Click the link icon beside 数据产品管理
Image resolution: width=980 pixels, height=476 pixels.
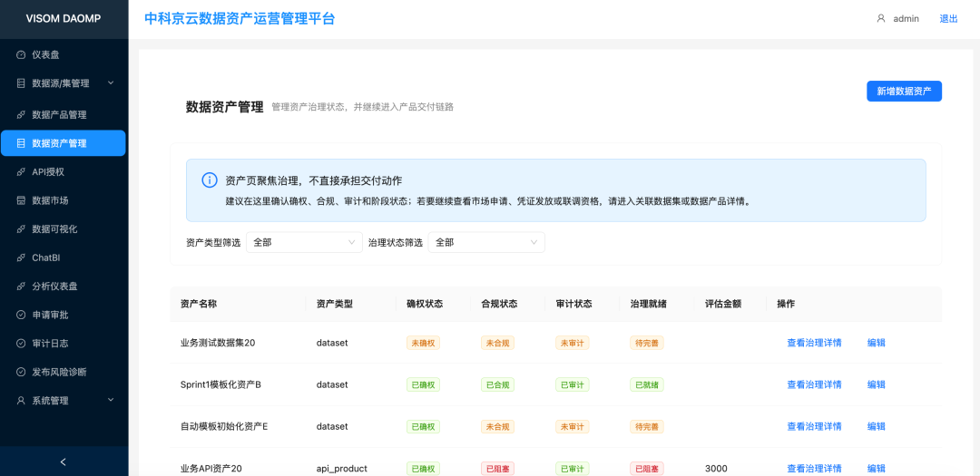(x=21, y=115)
